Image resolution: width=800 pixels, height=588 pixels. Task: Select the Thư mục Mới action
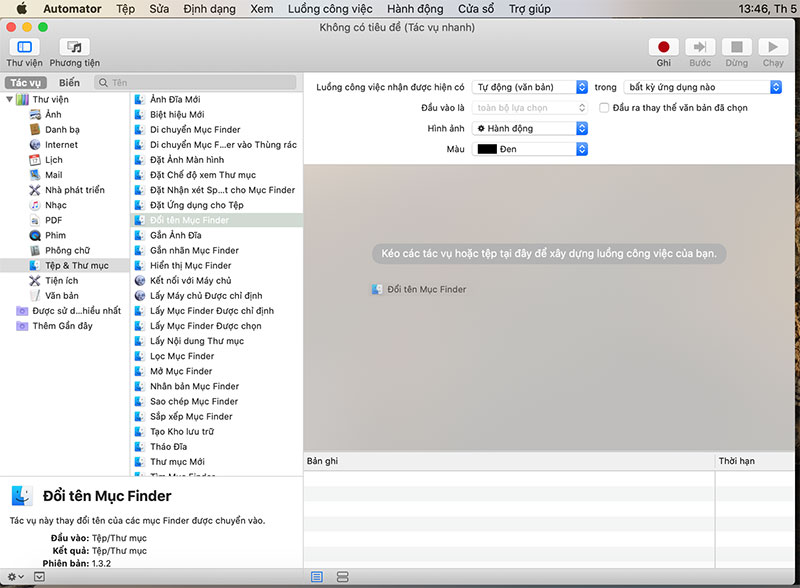(x=217, y=461)
